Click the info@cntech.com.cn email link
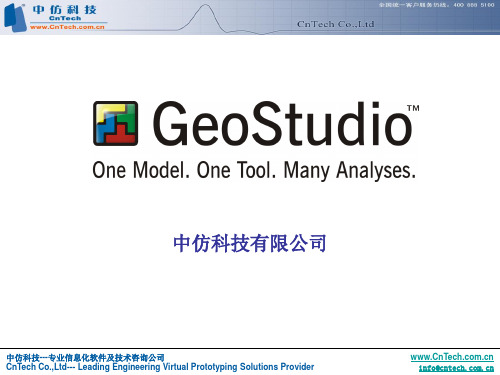 coord(456,368)
